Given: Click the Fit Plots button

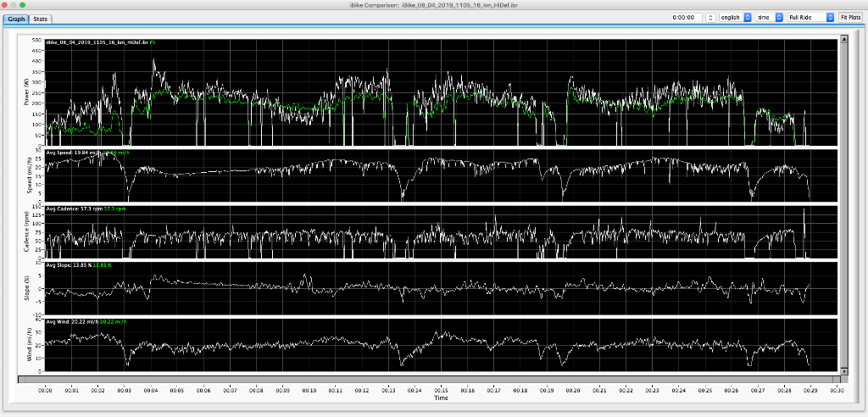Looking at the screenshot, I should click(x=849, y=17).
